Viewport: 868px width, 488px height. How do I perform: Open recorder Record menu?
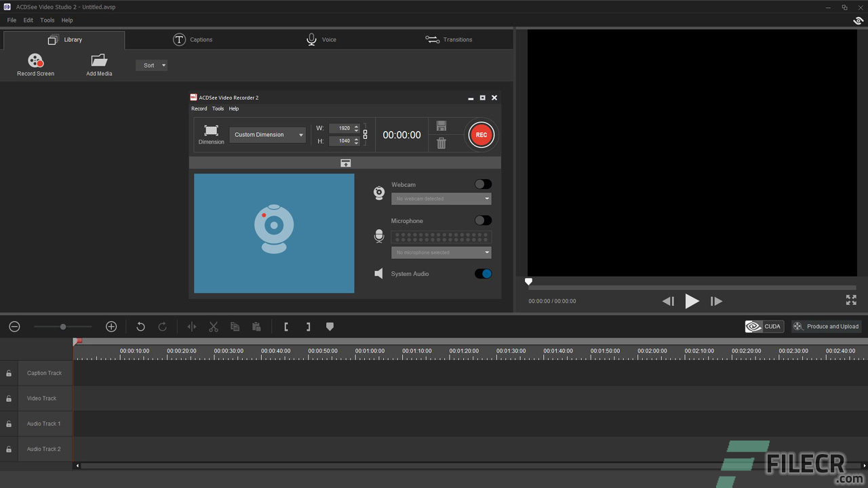199,108
